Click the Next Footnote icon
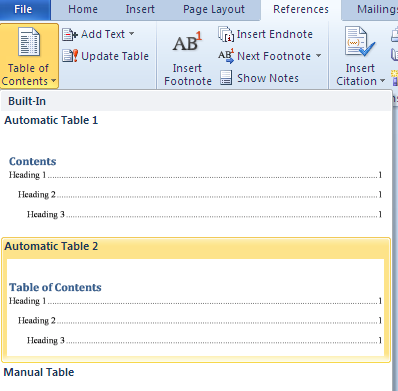398x391 pixels. point(226,56)
